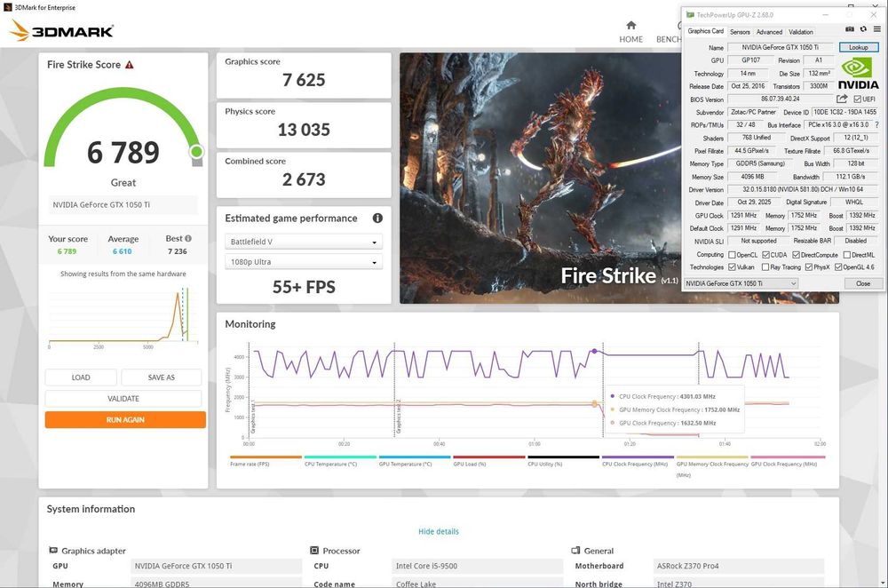Click the orange RUN AGAIN button
The image size is (888, 588).
click(x=125, y=420)
